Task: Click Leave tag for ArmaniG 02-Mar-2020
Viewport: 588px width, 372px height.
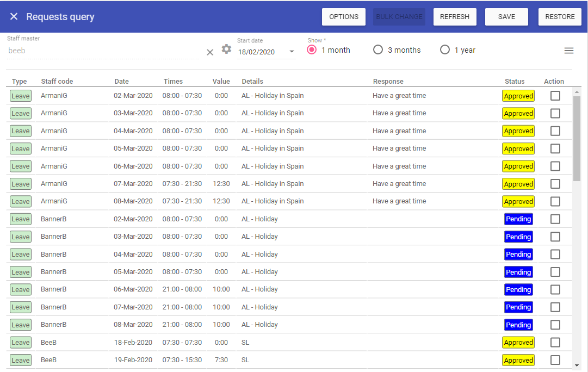Action: (x=21, y=96)
